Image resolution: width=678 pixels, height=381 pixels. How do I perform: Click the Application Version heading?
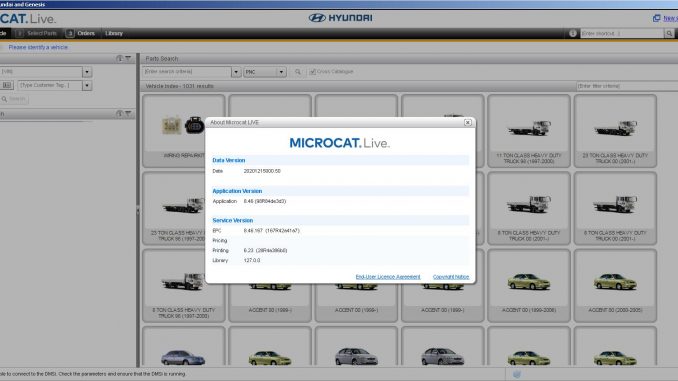[x=237, y=191]
